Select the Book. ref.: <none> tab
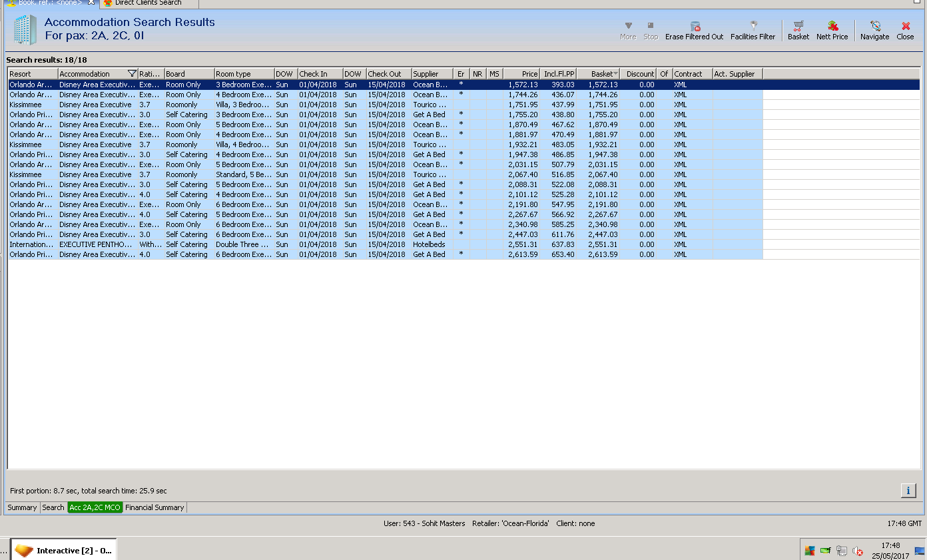 51,3
